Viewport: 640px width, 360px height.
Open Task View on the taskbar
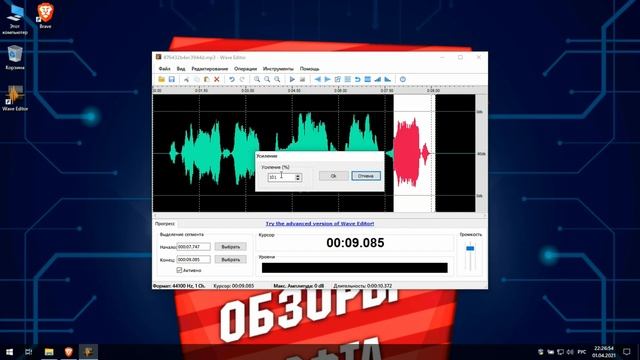pyautogui.click(x=29, y=351)
